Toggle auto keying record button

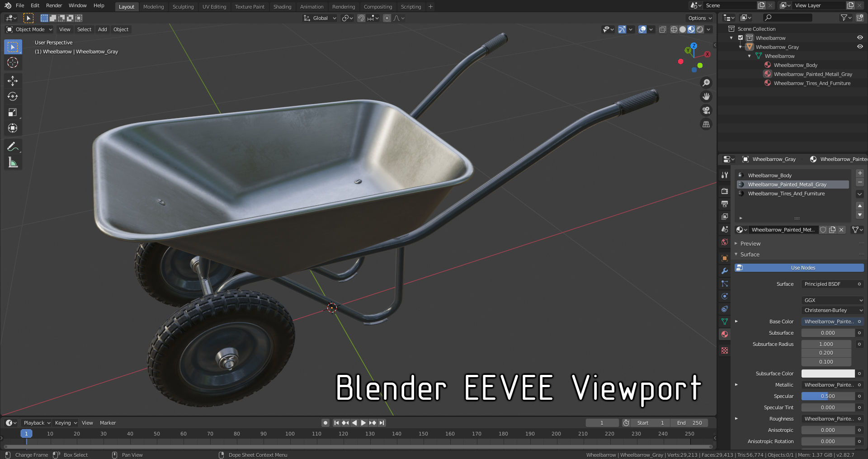point(325,423)
